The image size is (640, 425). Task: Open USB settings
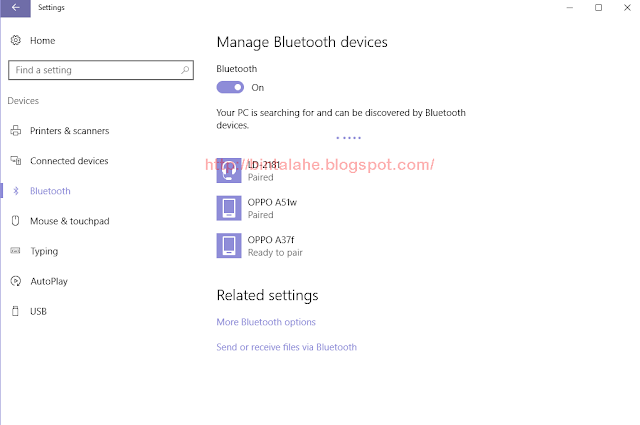click(38, 312)
